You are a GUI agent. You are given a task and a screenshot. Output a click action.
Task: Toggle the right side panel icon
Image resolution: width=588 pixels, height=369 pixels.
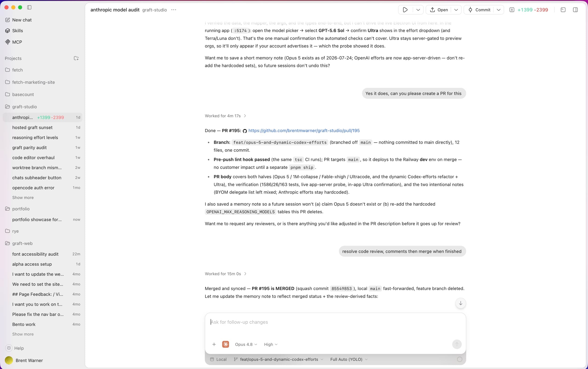(575, 10)
